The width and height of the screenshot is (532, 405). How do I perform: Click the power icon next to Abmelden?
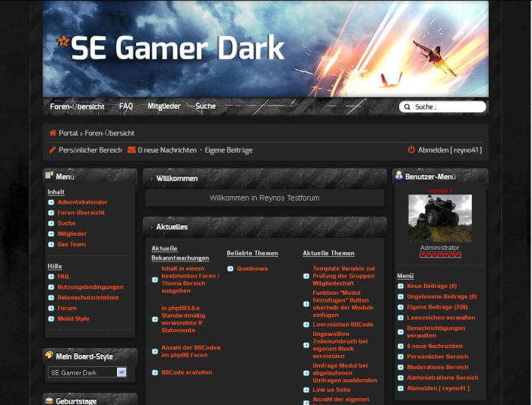click(411, 150)
